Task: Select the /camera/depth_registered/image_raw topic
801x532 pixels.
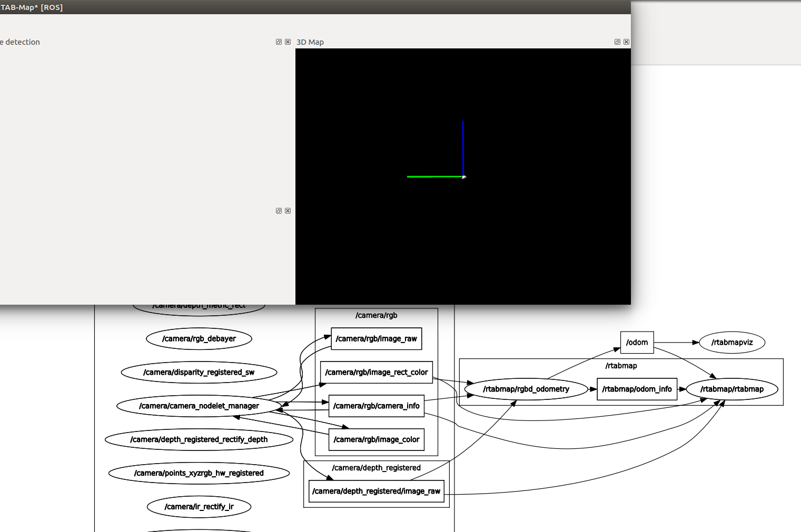Action: (376, 491)
